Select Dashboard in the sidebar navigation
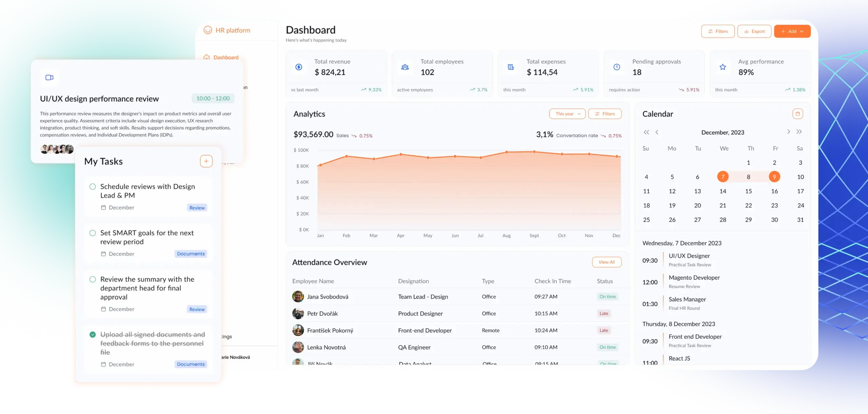This screenshot has height=414, width=868. 226,57
